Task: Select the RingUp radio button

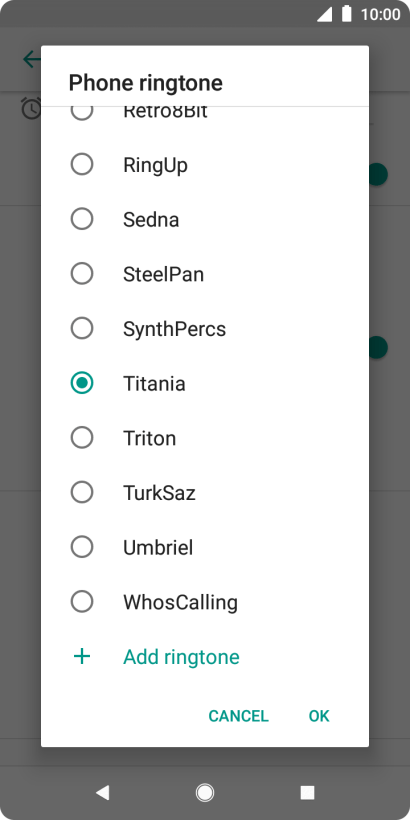Action: 82,165
